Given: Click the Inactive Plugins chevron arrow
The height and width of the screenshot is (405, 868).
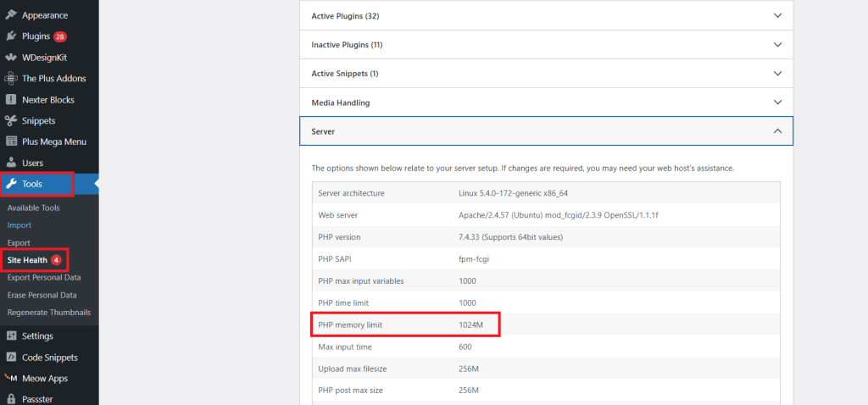Looking at the screenshot, I should point(778,44).
